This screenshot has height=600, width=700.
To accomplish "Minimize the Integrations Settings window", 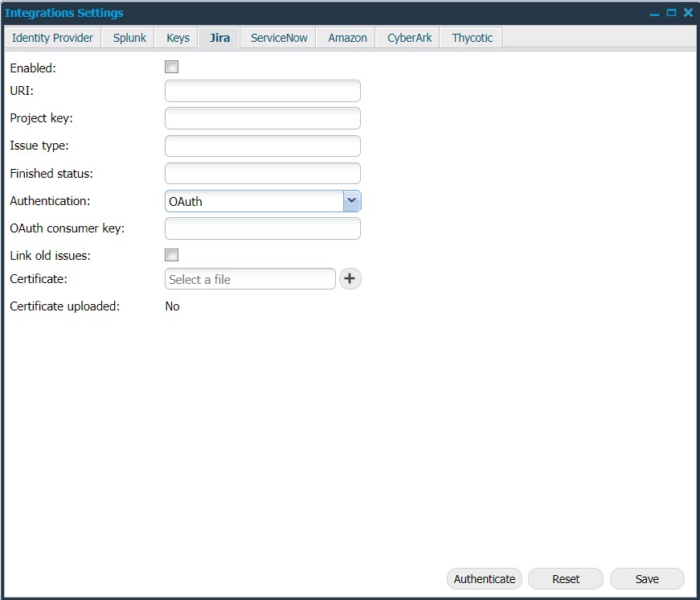I will pos(655,14).
